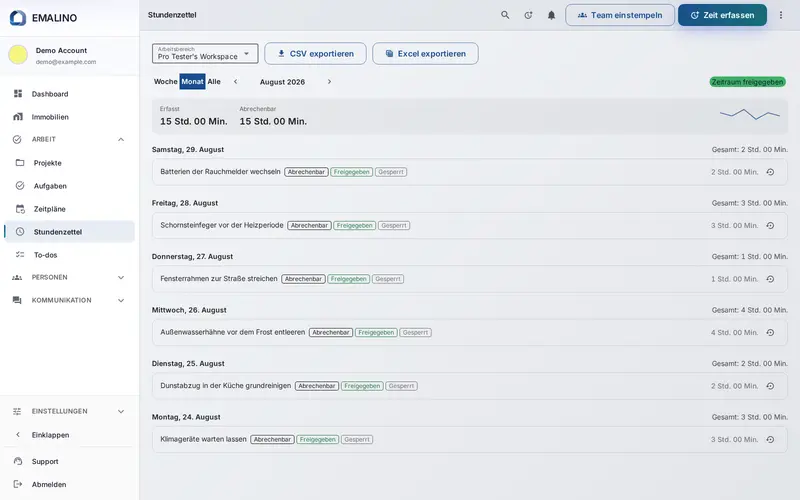This screenshot has height=500, width=800.
Task: Open entry Batterien der Rauchmelder wechseln
Action: click(470, 172)
